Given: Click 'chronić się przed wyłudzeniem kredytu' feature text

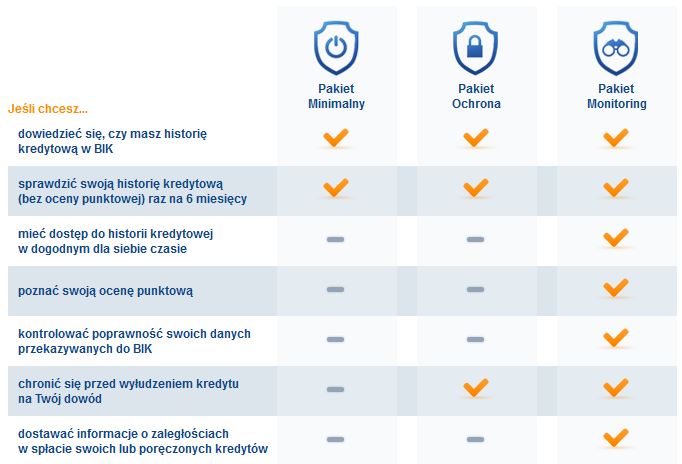Looking at the screenshot, I should point(128,383).
